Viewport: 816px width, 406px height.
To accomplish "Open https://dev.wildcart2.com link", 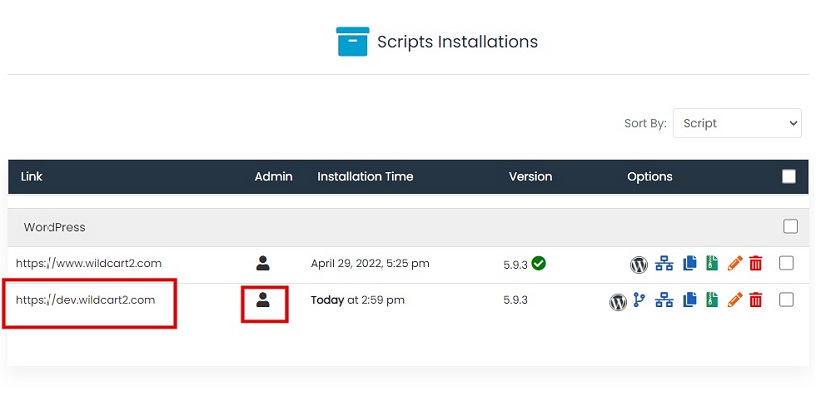I will click(x=86, y=300).
